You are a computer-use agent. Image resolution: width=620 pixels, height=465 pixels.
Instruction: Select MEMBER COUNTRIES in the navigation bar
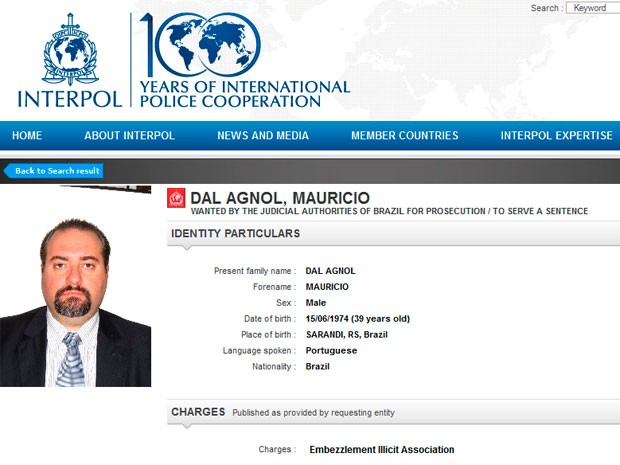404,136
